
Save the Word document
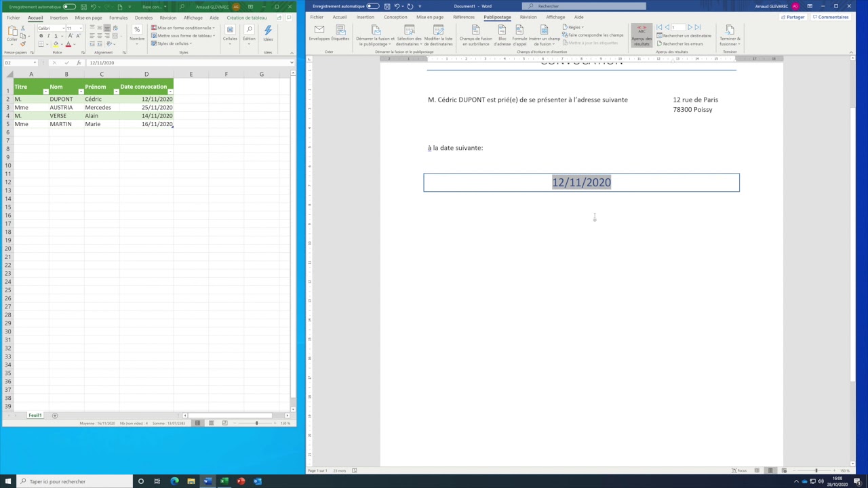click(x=387, y=6)
